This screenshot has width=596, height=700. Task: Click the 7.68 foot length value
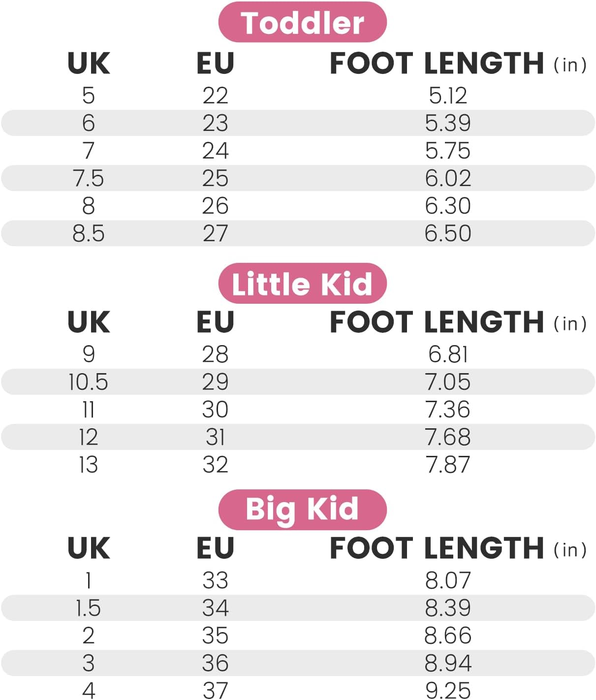[447, 437]
